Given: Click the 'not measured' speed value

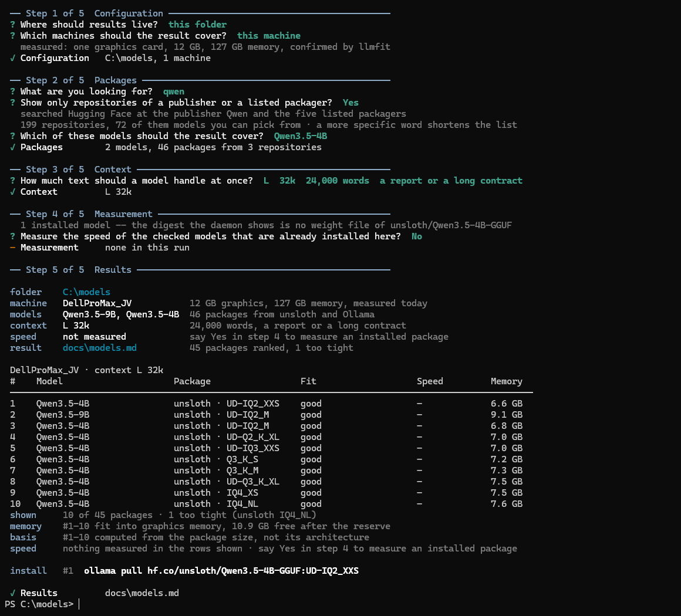Looking at the screenshot, I should [x=95, y=336].
